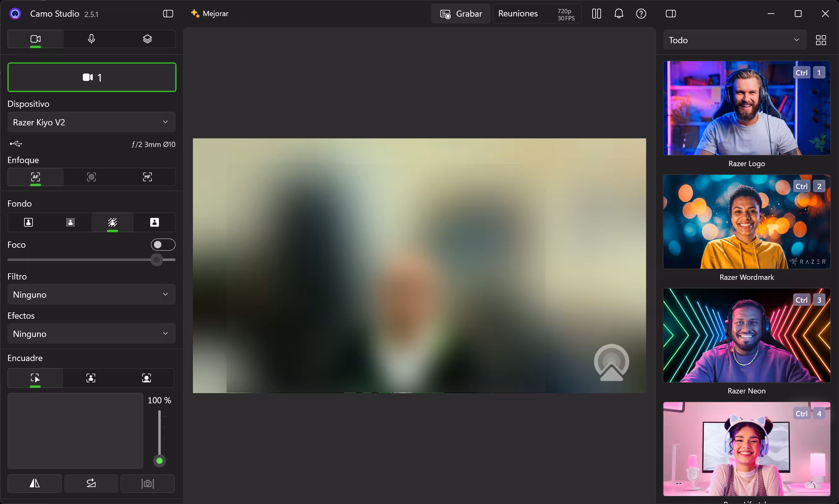Toggle the left sidebar panel icon
This screenshot has height=504, width=839.
click(x=168, y=14)
